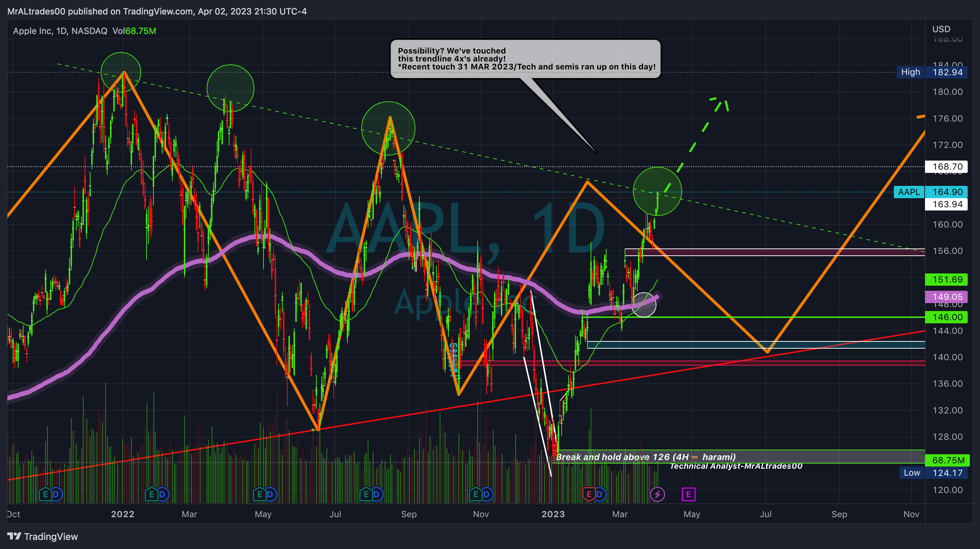Click the 160.00 price axis label
The image size is (980, 549).
click(x=947, y=224)
